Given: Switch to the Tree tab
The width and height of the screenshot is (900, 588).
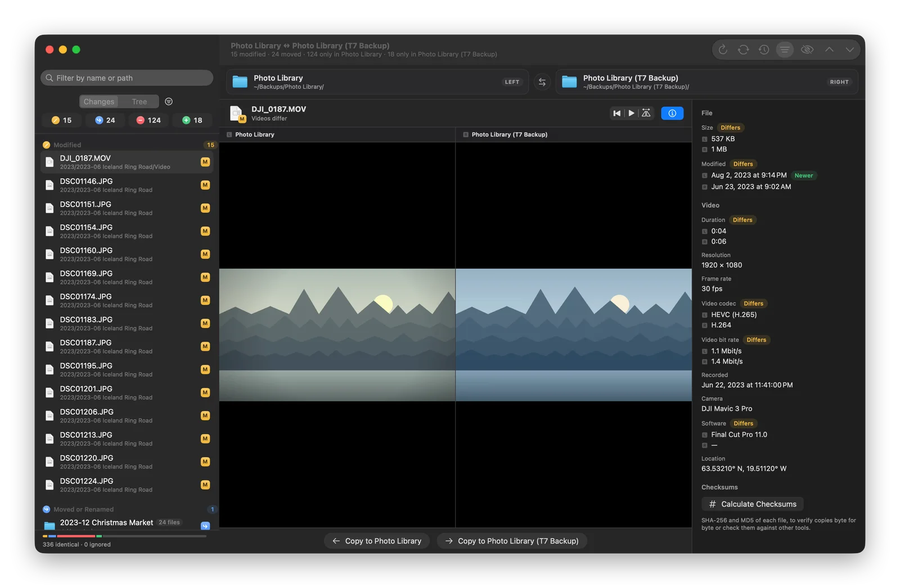Looking at the screenshot, I should [x=139, y=102].
